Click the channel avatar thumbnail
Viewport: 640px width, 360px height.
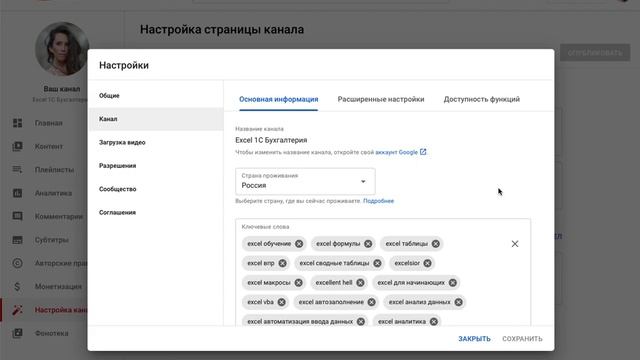tap(62, 49)
